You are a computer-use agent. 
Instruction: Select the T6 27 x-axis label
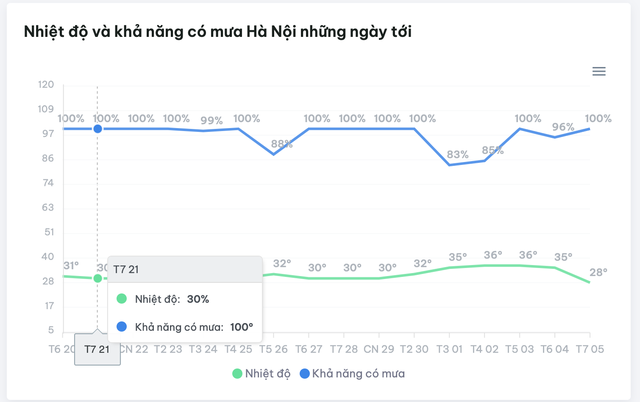(309, 349)
